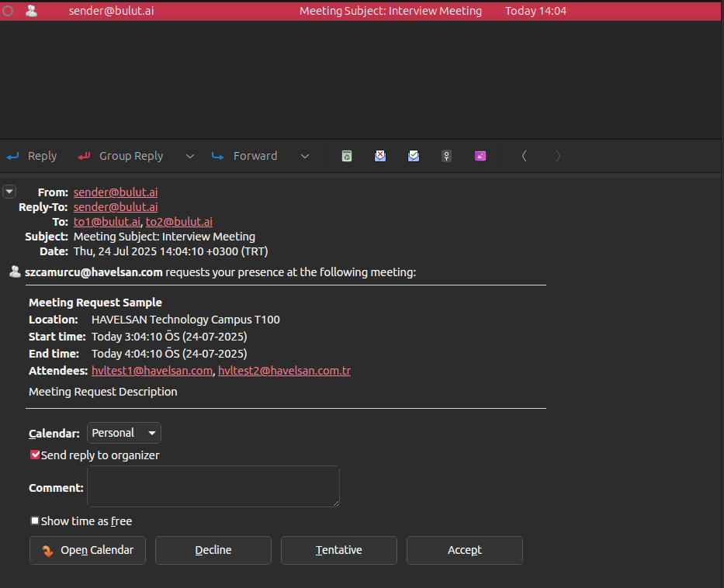Expand the Group Reply options arrow
This screenshot has height=588, width=724.
click(190, 157)
